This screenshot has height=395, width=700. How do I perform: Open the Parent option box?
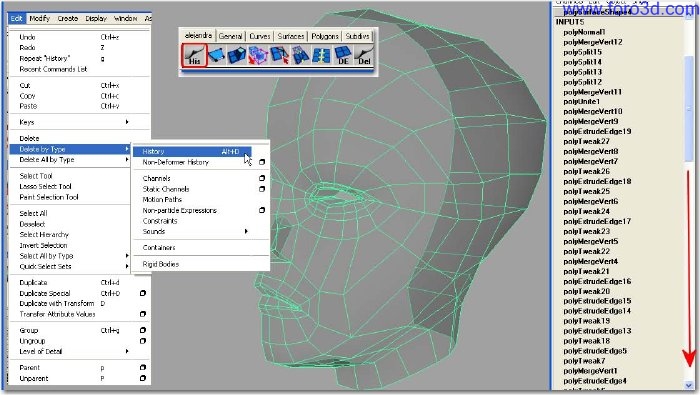coord(143,367)
